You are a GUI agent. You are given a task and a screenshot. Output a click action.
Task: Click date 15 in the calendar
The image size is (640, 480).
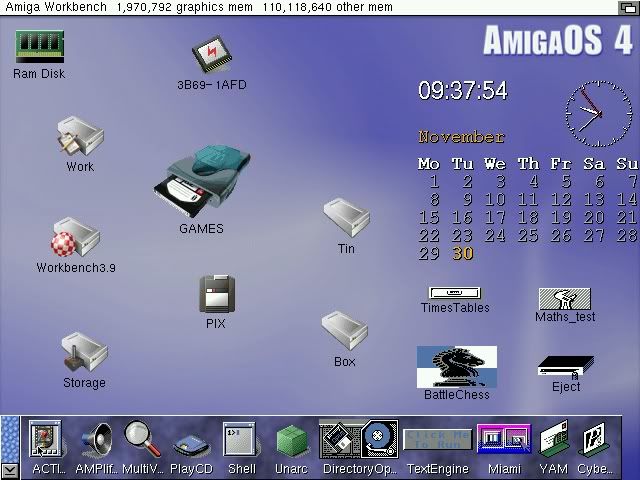point(429,218)
